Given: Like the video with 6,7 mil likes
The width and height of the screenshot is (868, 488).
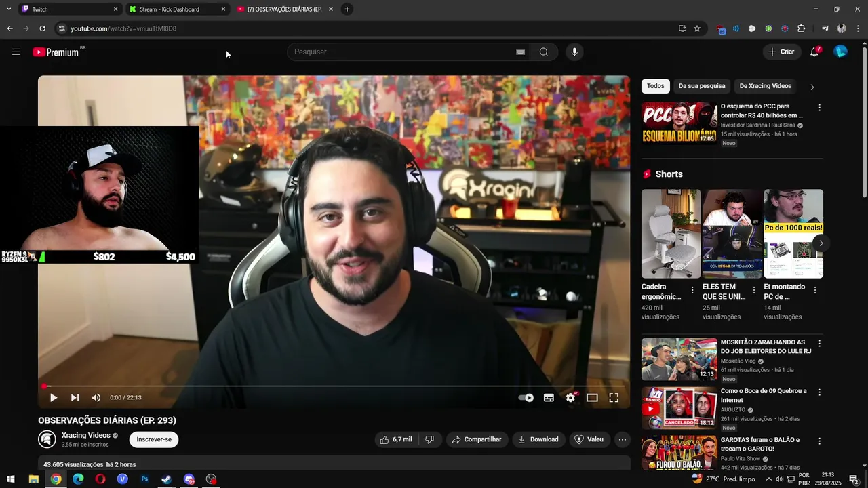Looking at the screenshot, I should pos(396,439).
